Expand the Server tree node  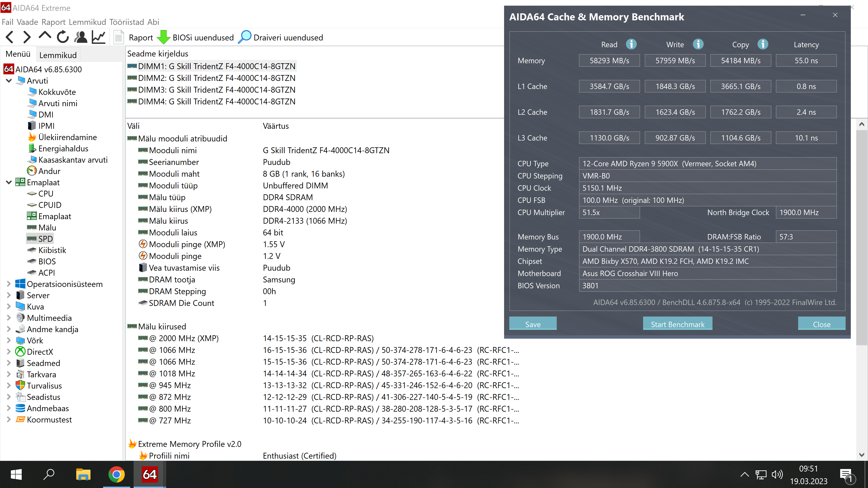[9, 295]
